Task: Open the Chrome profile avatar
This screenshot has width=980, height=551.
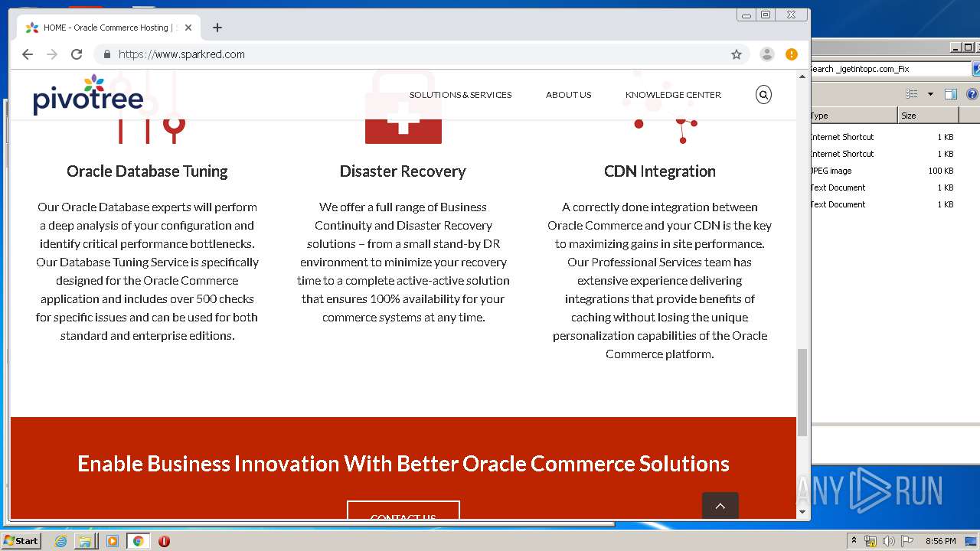Action: tap(766, 54)
